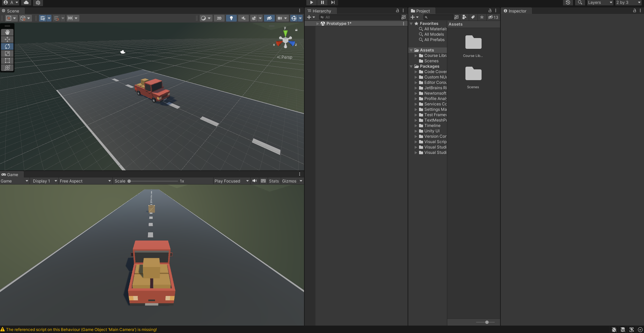The width and height of the screenshot is (644, 333).
Task: Select the Move tool in Scene
Action: [x=7, y=39]
